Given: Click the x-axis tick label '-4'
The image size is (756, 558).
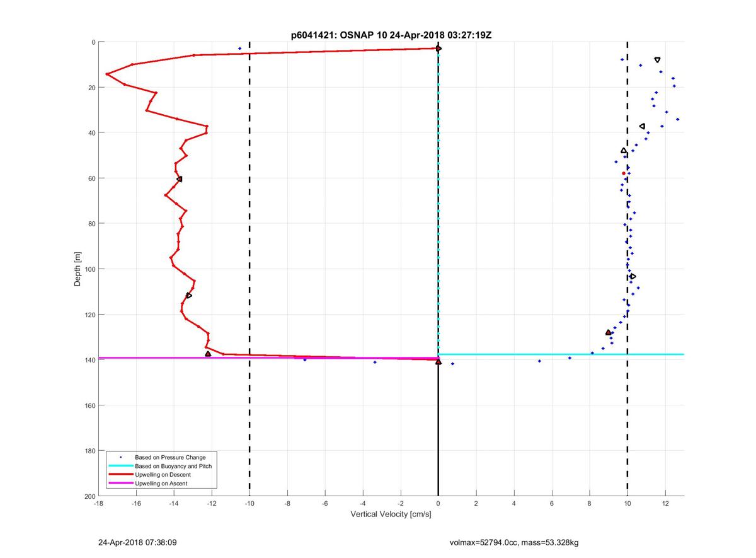Looking at the screenshot, I should (x=363, y=503).
